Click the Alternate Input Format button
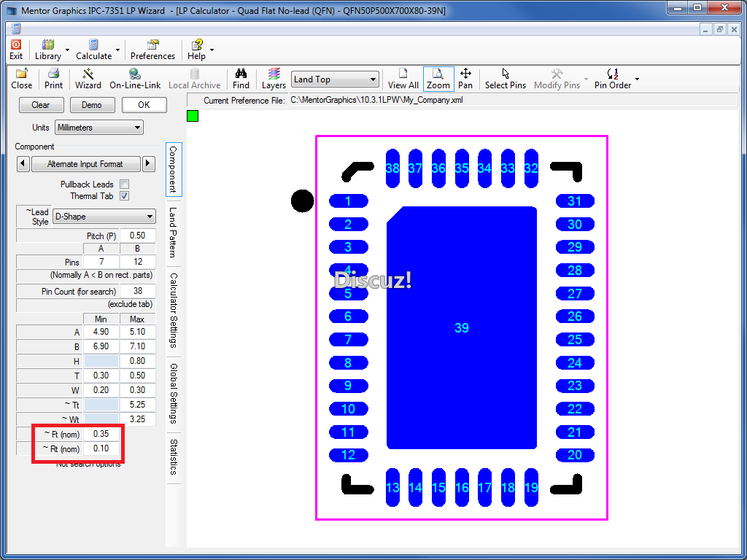 click(x=85, y=164)
